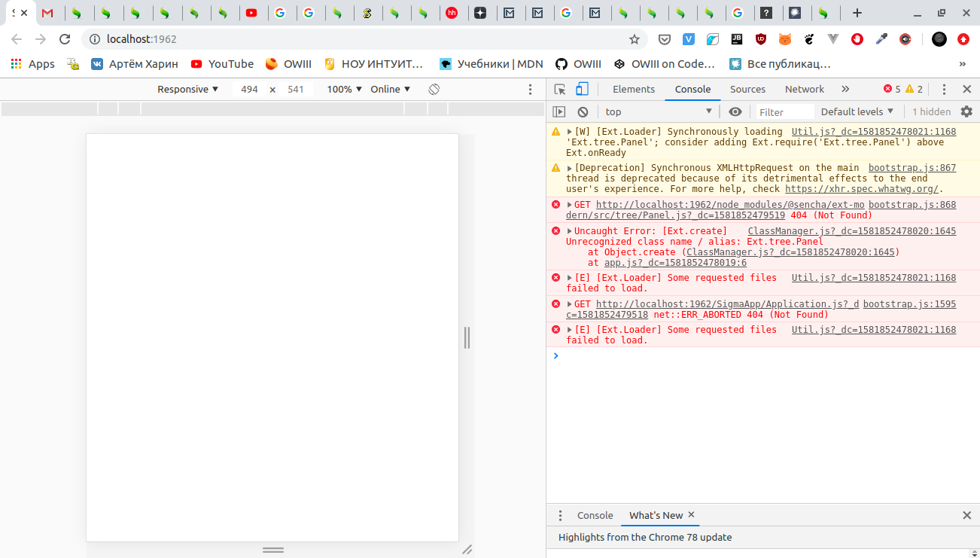The height and width of the screenshot is (558, 980).
Task: Open the Артём Харин bookmark
Action: click(135, 64)
